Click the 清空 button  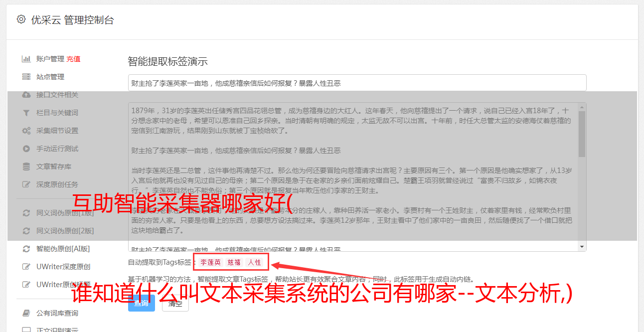tap(175, 303)
